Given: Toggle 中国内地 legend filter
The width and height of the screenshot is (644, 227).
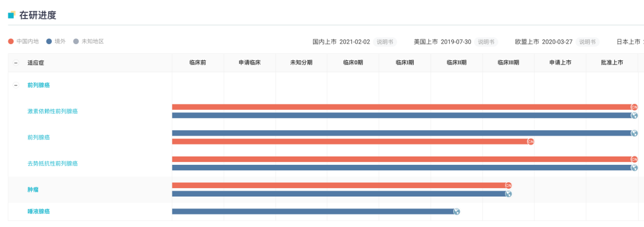Looking at the screenshot, I should pyautogui.click(x=24, y=42).
